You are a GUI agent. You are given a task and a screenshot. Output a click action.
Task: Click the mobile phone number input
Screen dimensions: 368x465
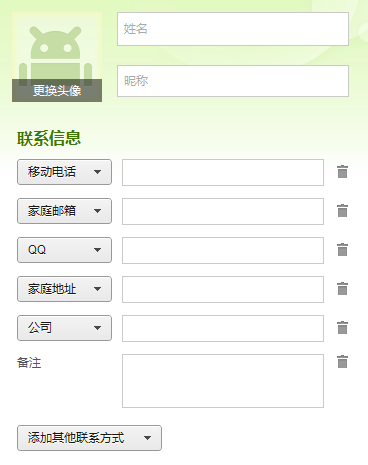[223, 172]
